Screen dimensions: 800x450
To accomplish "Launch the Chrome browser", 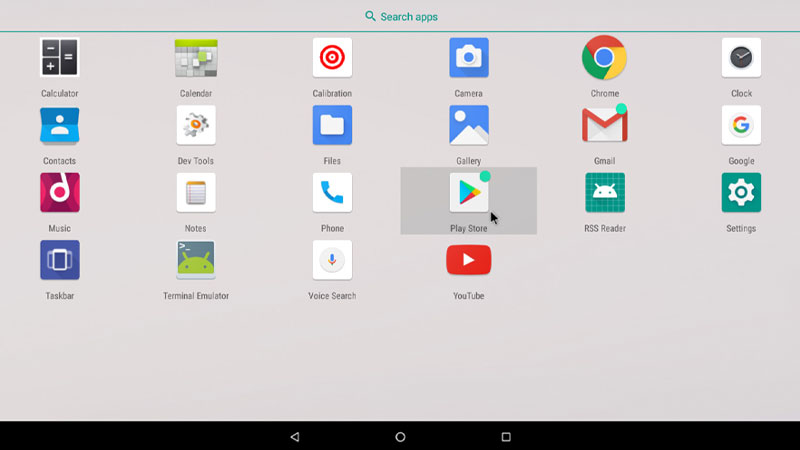I will [x=605, y=58].
